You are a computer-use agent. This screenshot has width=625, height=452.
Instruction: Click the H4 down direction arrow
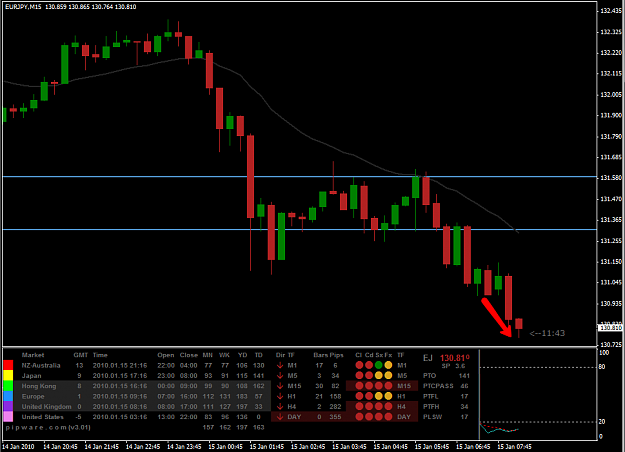pyautogui.click(x=280, y=407)
